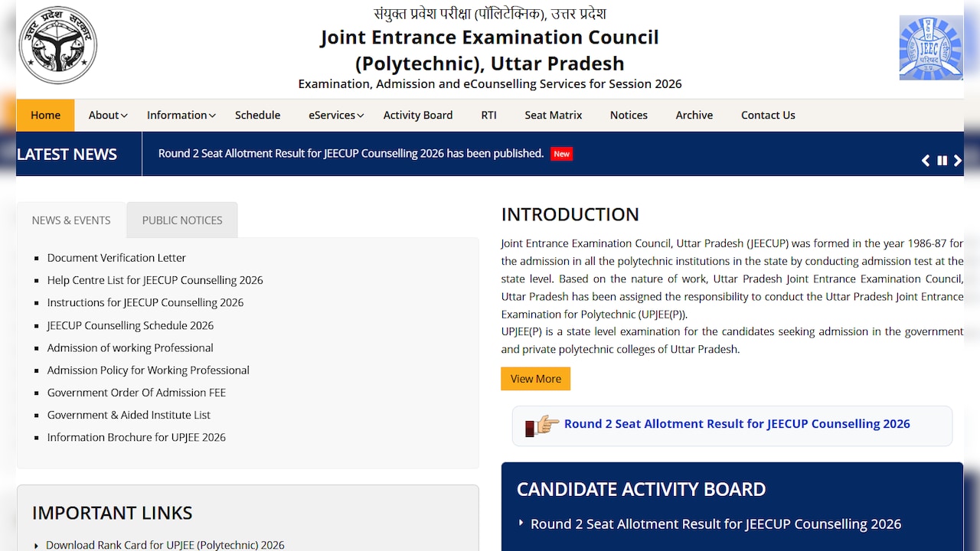Click the Uttar Pradesh government emblem logo
Screen dimensions: 980x551
[x=58, y=45]
